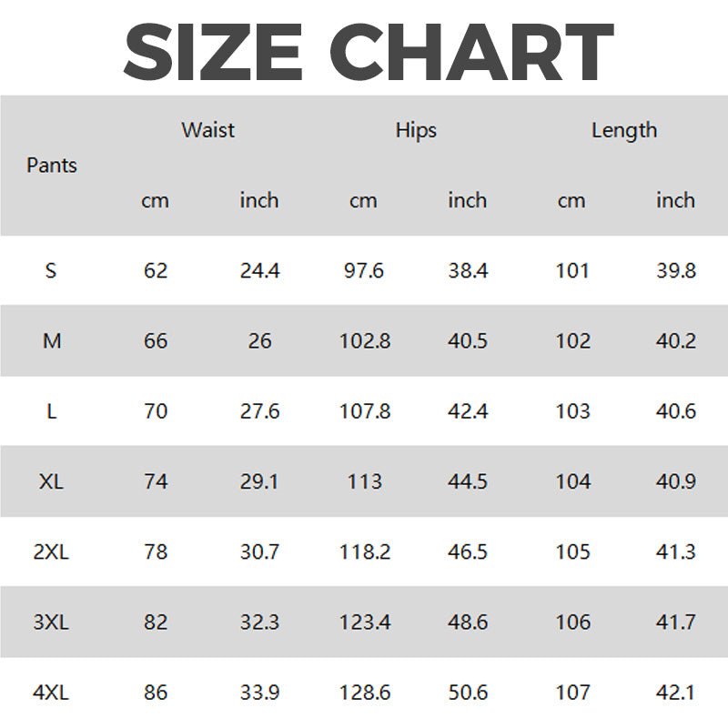Click the 102.8 cm hips value
This screenshot has height=728, width=728.
coord(364,341)
